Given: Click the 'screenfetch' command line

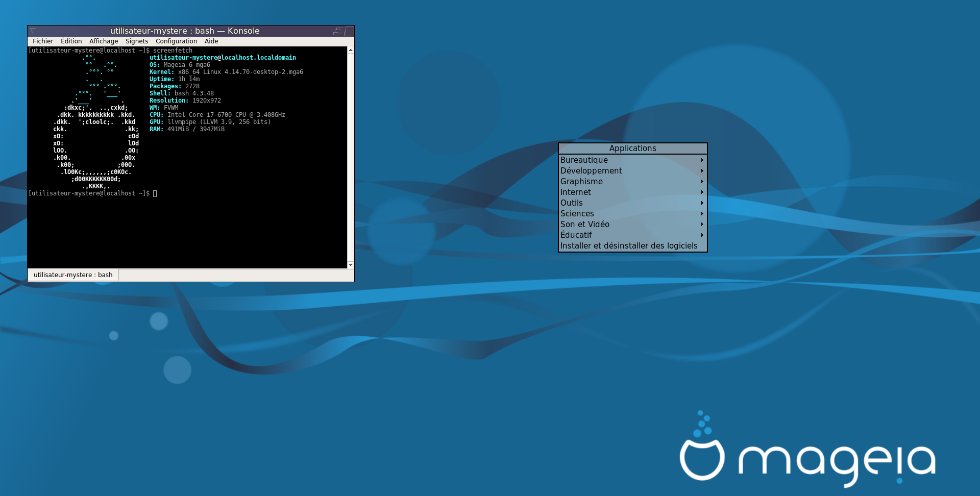Looking at the screenshot, I should (110, 51).
